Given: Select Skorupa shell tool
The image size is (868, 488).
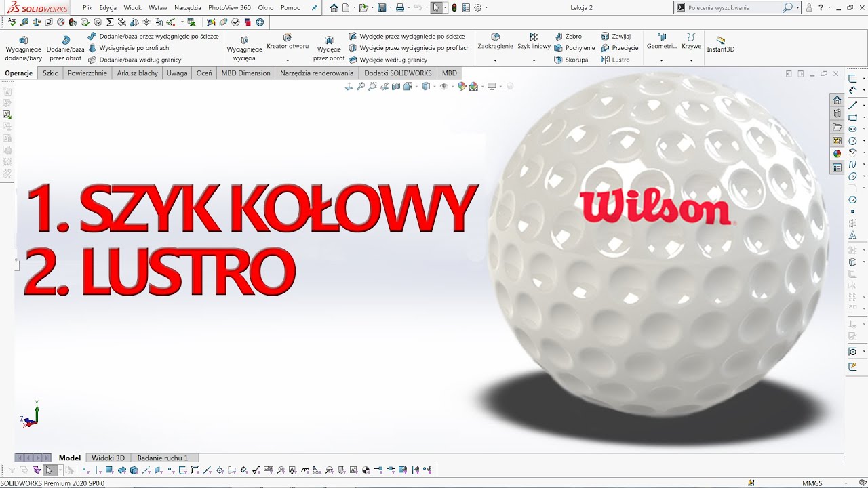Looking at the screenshot, I should click(571, 60).
